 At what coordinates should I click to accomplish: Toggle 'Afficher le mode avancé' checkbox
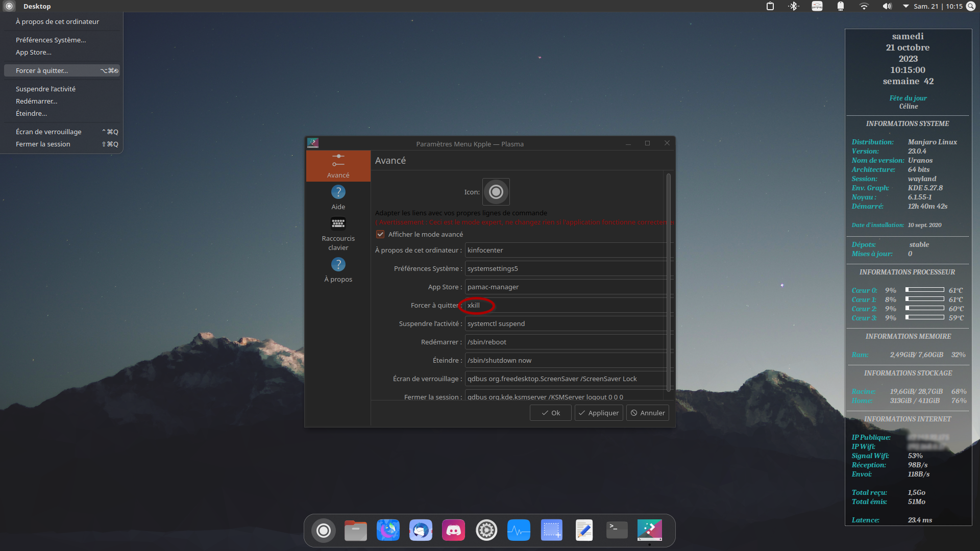click(x=380, y=234)
